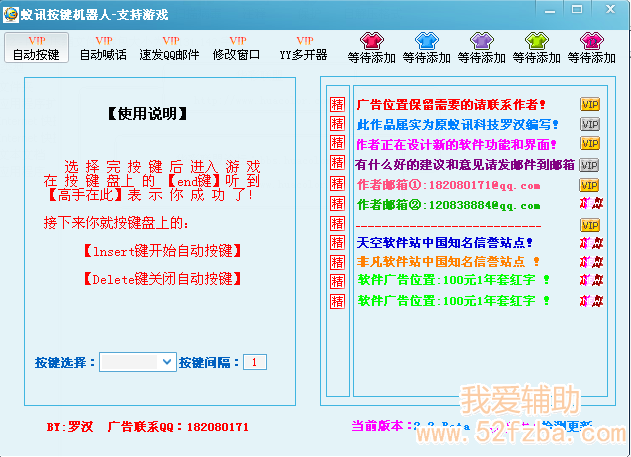Image resolution: width=631 pixels, height=457 pixels.
Task: Click the blue shirt 等待添加 icon
Action: click(x=427, y=40)
